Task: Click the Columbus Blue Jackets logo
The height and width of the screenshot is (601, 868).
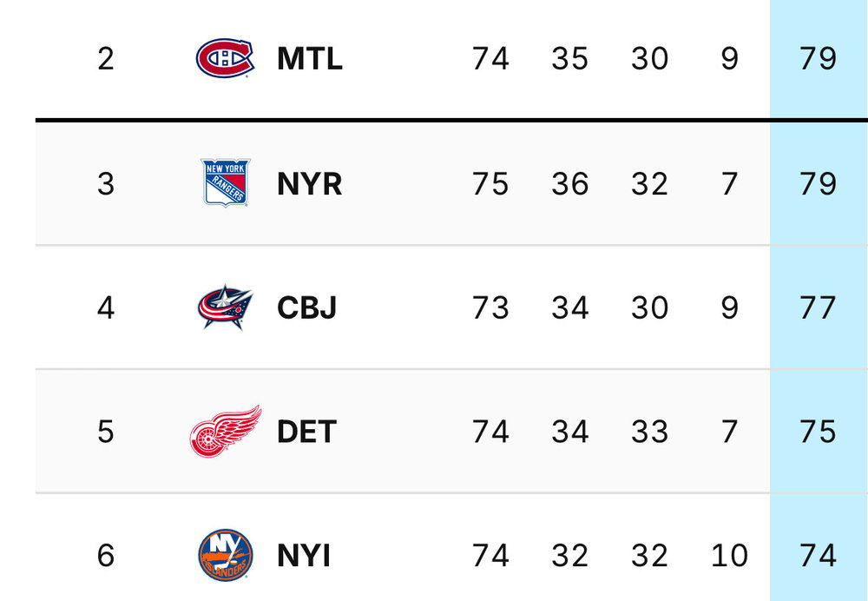Action: click(225, 307)
